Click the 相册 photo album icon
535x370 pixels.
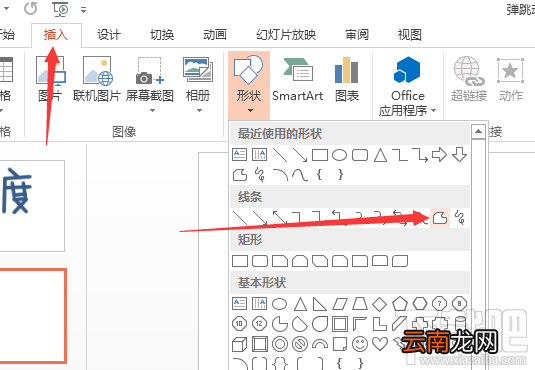198,71
